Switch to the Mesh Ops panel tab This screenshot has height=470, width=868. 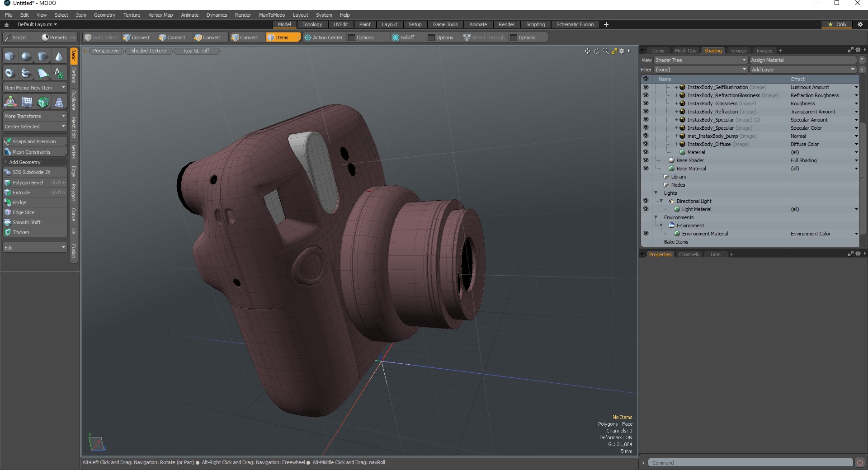[685, 51]
